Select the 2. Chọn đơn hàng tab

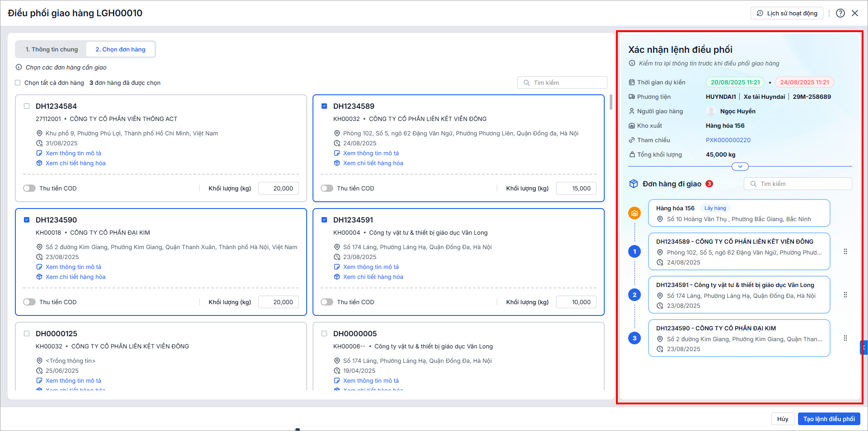120,50
